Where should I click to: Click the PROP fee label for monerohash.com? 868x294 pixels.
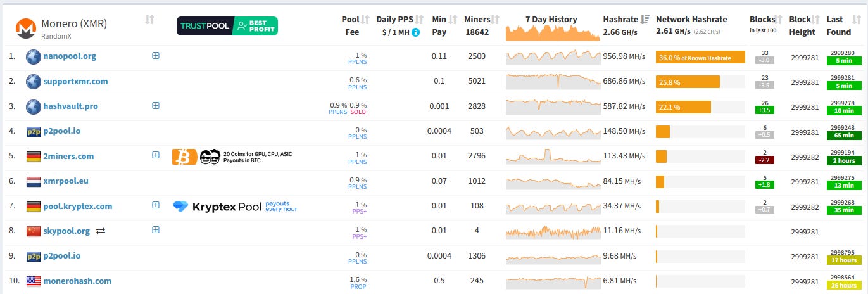358,286
